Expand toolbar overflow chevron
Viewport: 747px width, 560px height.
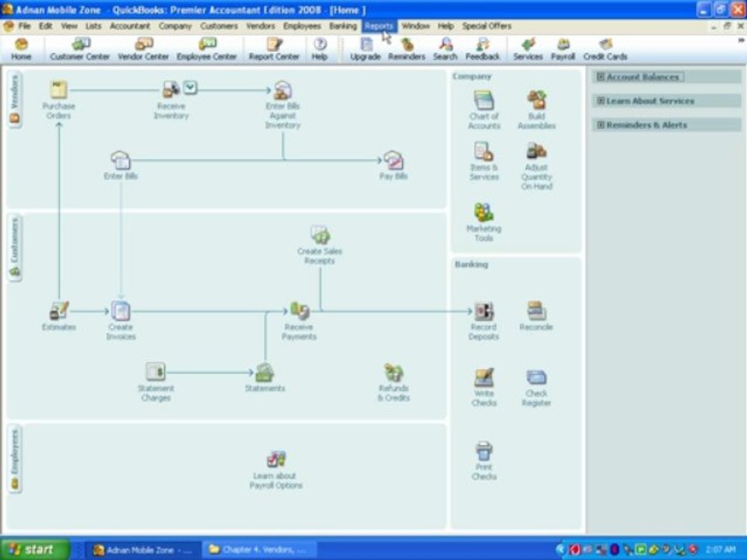coord(741,41)
